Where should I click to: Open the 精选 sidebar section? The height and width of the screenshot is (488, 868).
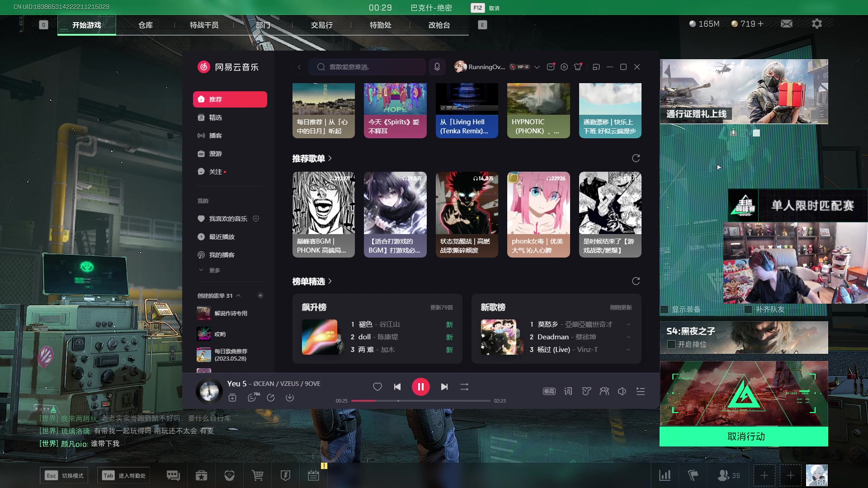(x=230, y=117)
